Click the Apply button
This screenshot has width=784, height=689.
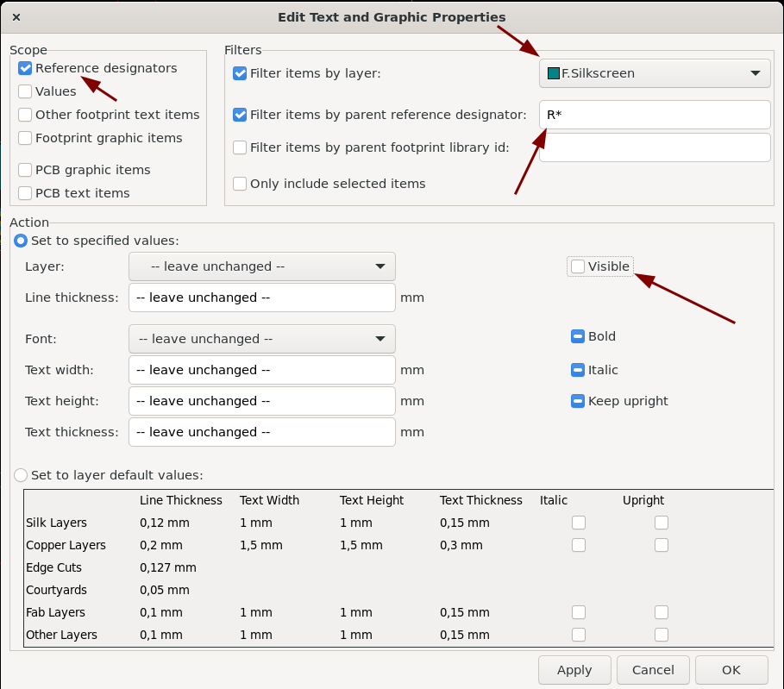[574, 670]
